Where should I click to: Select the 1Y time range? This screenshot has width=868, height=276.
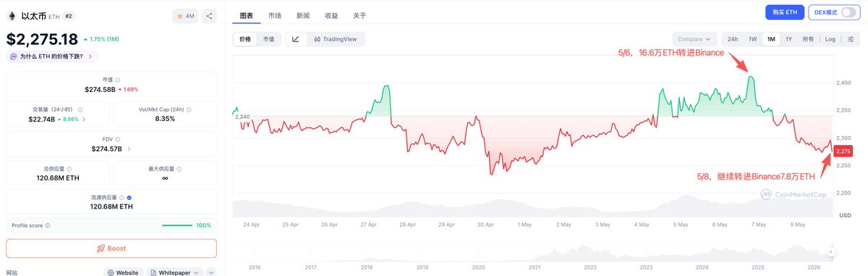click(789, 39)
